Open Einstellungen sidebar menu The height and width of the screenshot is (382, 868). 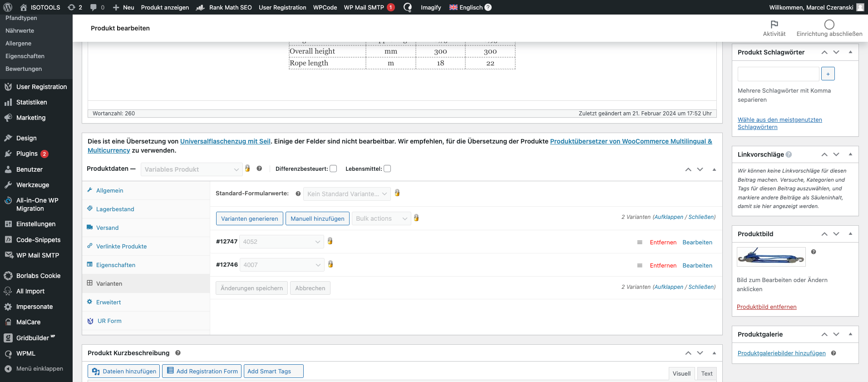[36, 224]
